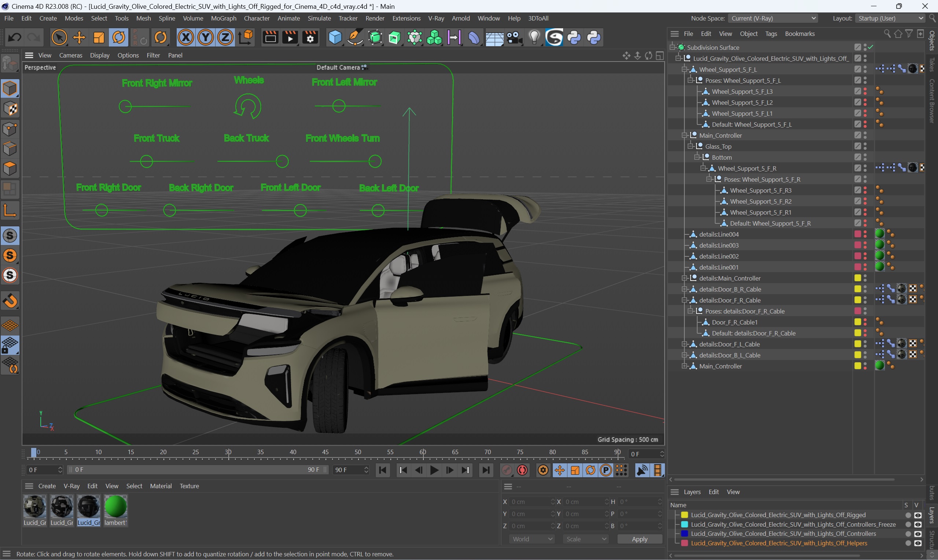Image resolution: width=938 pixels, height=560 pixels.
Task: Open viewport Cameras menu
Action: coord(71,55)
